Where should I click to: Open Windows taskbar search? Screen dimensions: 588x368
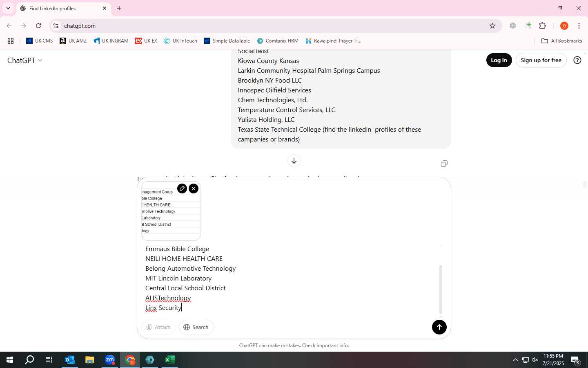click(29, 360)
